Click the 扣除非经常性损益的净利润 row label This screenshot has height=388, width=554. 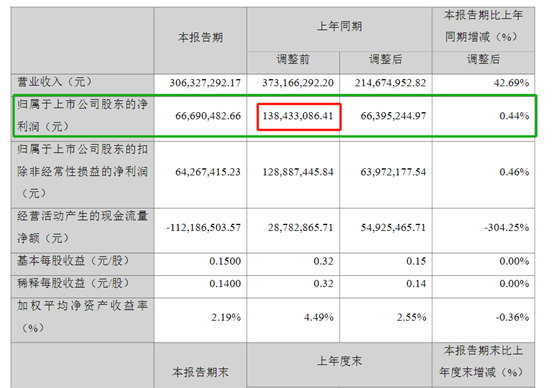click(82, 171)
